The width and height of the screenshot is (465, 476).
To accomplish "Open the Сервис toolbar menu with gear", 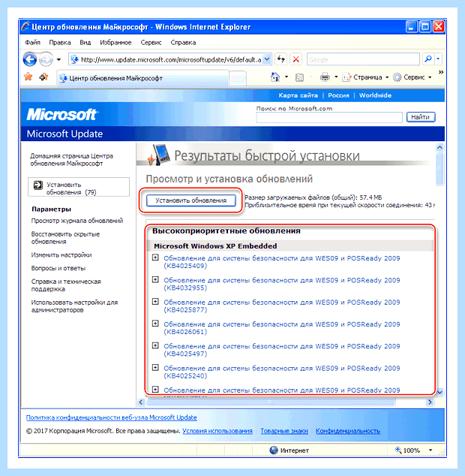I will coord(412,77).
